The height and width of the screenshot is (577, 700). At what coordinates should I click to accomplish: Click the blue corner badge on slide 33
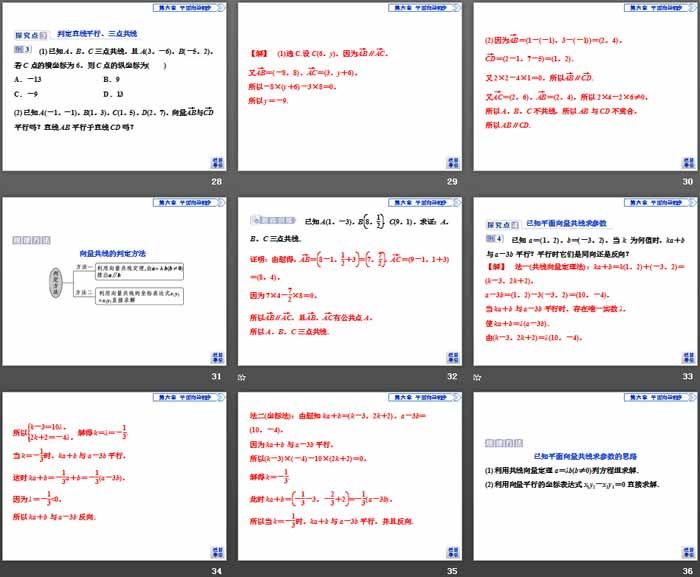pyautogui.click(x=688, y=358)
